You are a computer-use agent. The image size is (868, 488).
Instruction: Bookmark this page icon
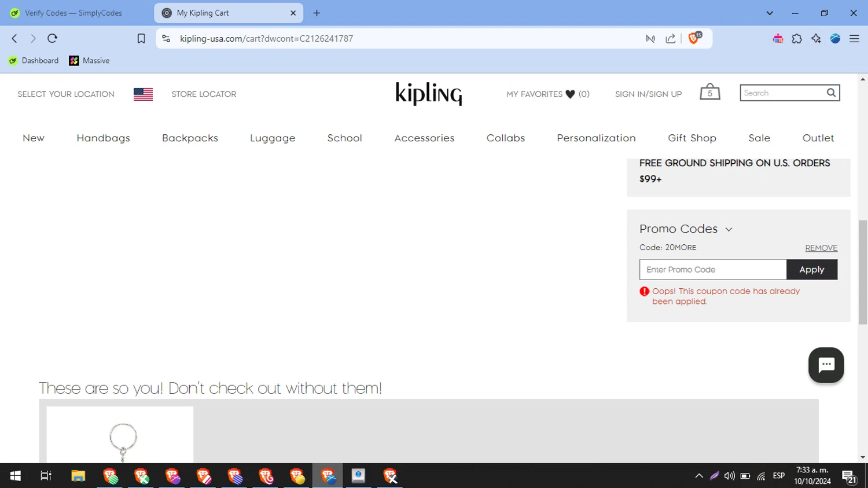(141, 38)
